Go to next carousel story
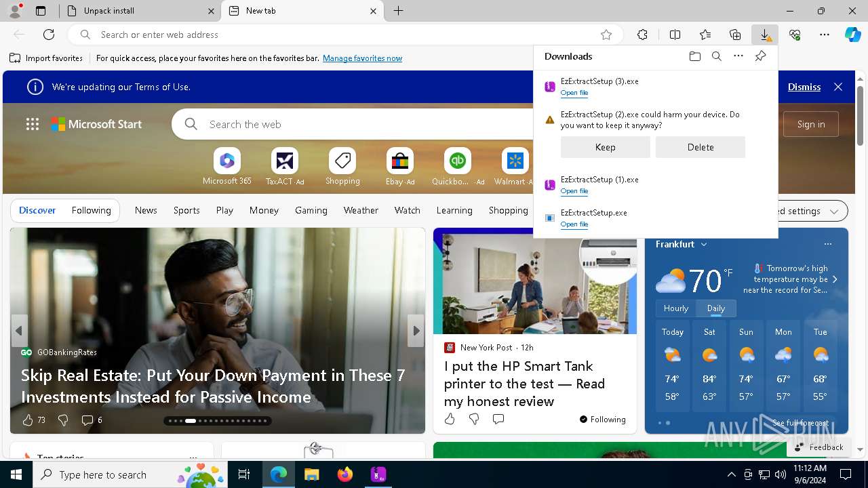 (x=416, y=331)
